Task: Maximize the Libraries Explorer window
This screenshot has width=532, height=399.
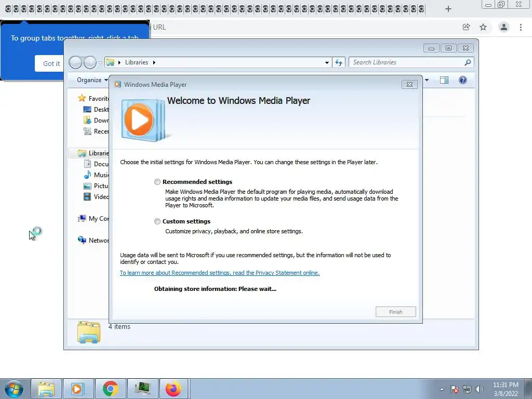Action: point(448,48)
